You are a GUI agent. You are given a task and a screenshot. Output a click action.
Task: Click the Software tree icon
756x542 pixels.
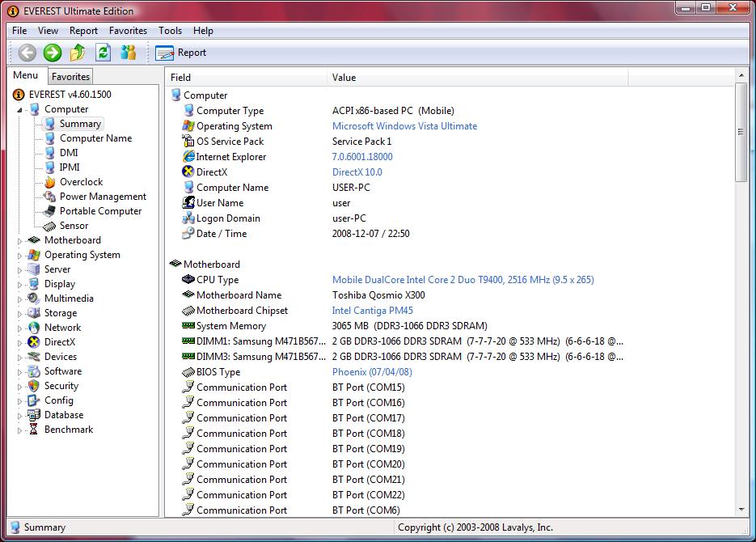tap(34, 371)
